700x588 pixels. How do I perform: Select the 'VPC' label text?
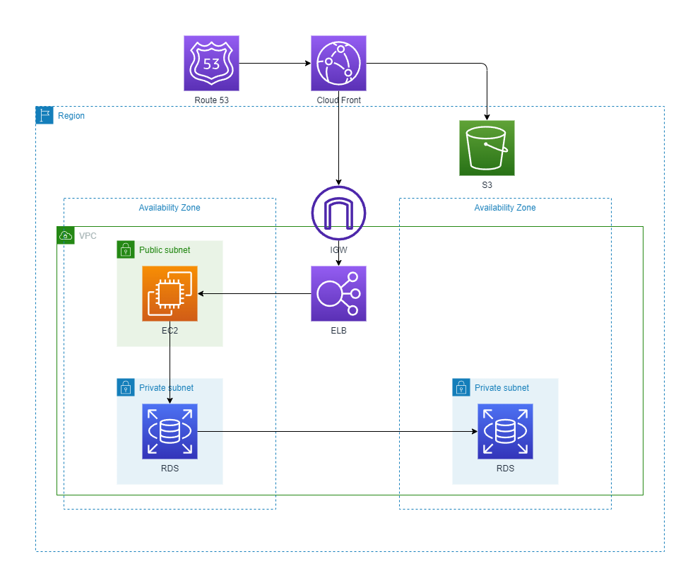(x=88, y=236)
